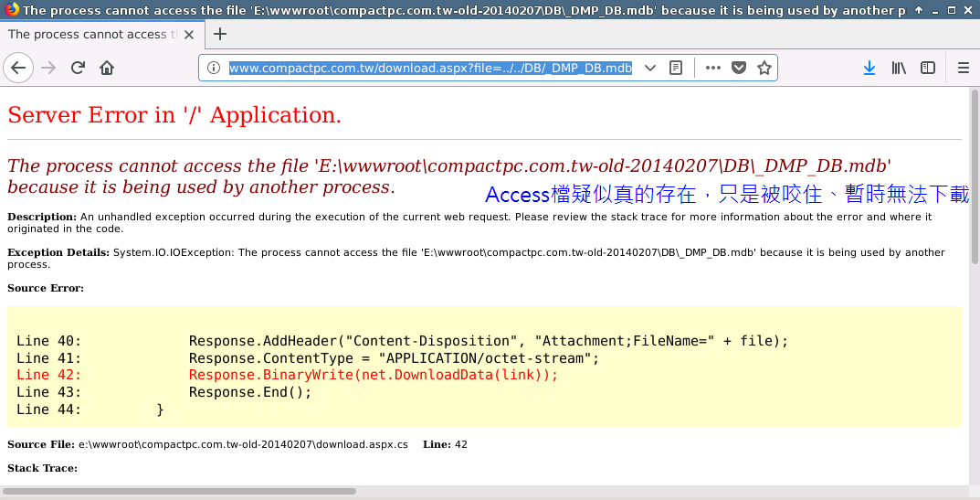
Task: Click the 'Source Error:' label
Action: (x=46, y=288)
